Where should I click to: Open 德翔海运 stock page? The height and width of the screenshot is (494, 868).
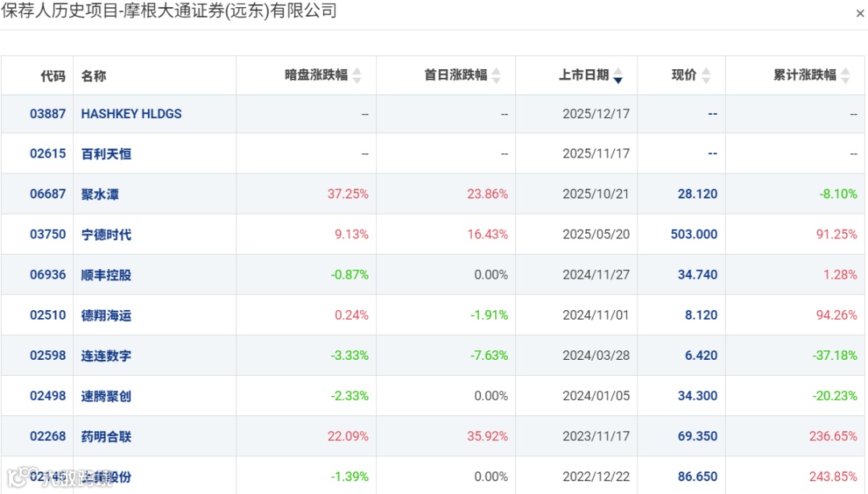[106, 316]
